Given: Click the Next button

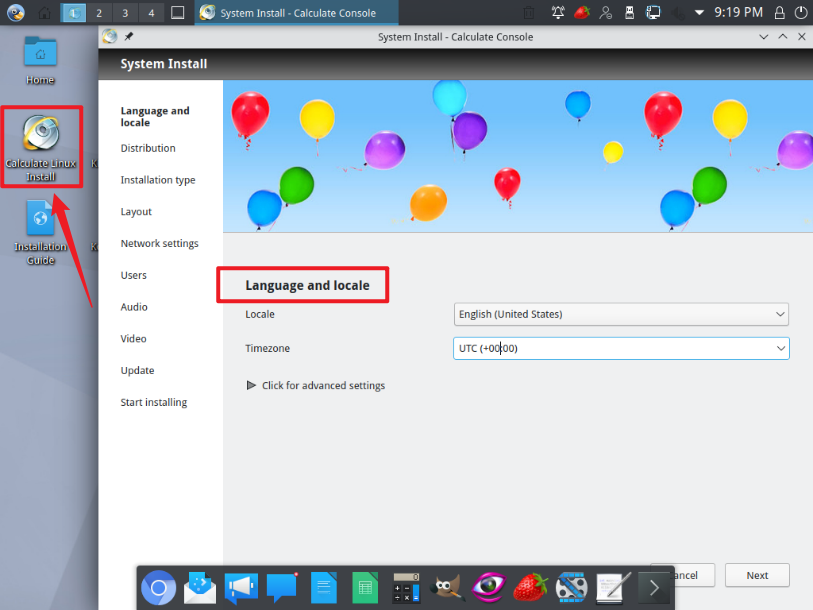Looking at the screenshot, I should (757, 575).
